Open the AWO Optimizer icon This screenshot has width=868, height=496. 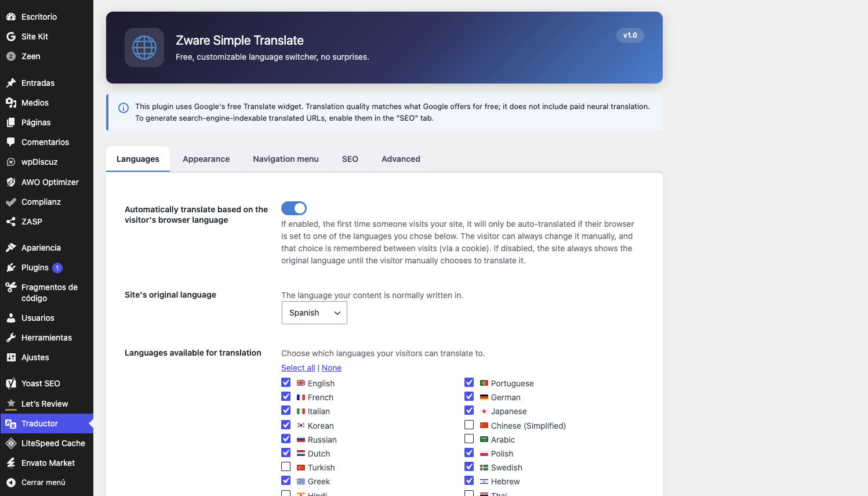(x=11, y=182)
